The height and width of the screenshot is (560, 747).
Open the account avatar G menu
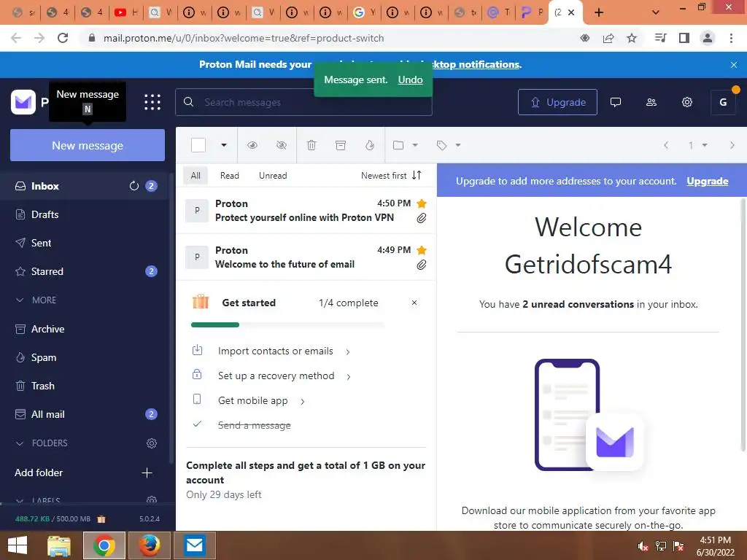point(723,102)
